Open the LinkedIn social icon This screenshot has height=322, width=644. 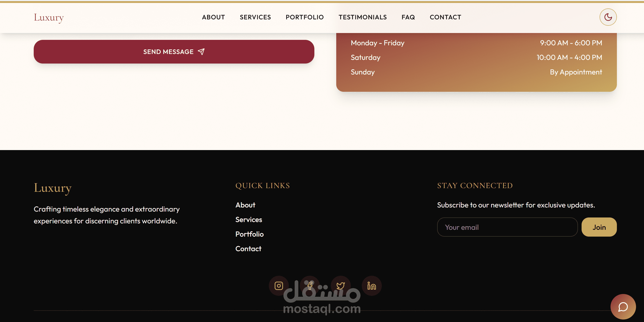pyautogui.click(x=372, y=286)
